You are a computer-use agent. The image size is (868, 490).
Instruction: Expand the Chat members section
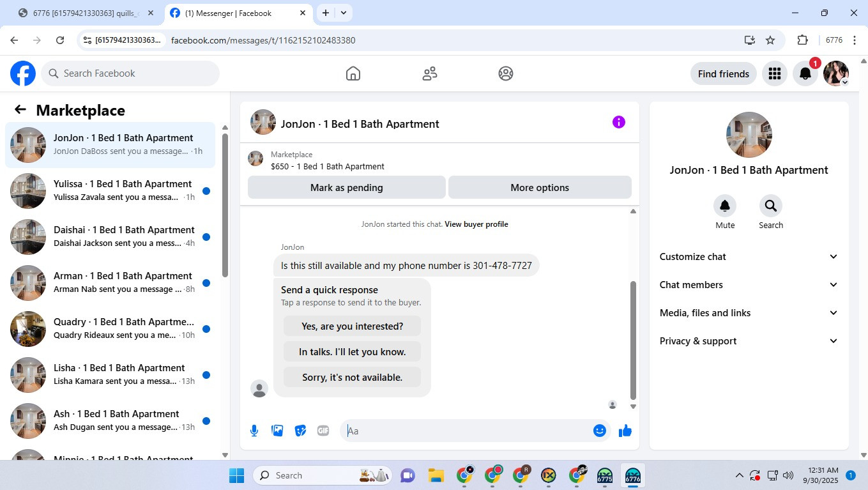point(749,285)
